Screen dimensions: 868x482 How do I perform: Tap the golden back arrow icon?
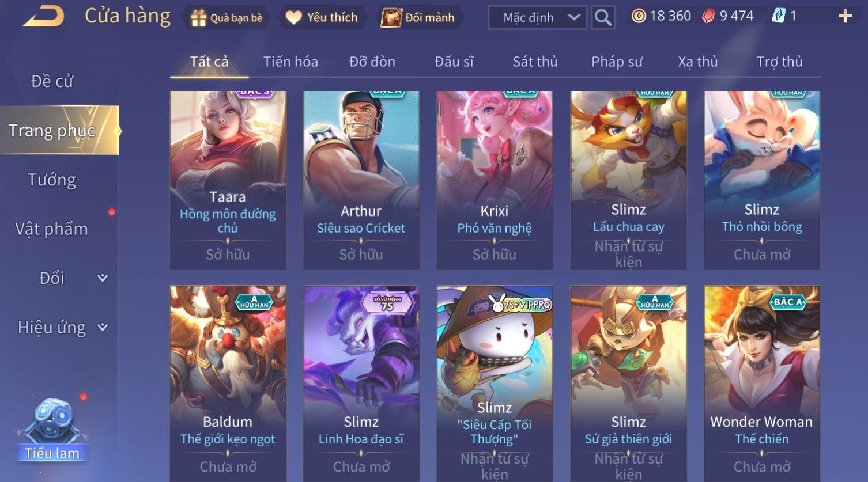point(43,17)
